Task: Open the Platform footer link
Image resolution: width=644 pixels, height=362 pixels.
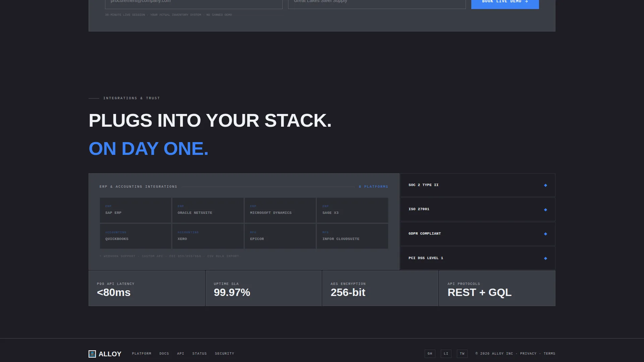Action: click(142, 354)
